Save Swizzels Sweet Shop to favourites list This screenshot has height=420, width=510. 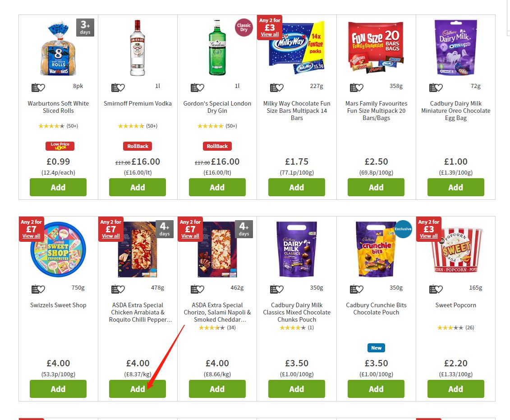38,289
